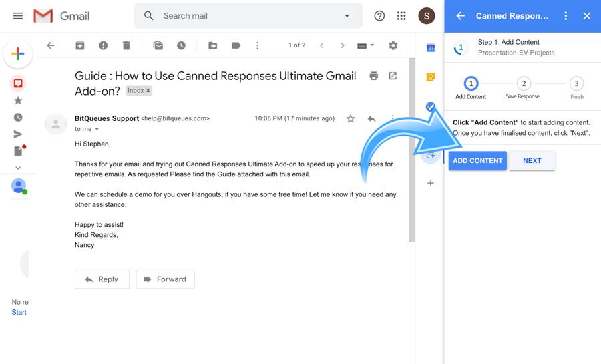This screenshot has width=601, height=364.
Task: Open the labels tag icon
Action: click(236, 45)
